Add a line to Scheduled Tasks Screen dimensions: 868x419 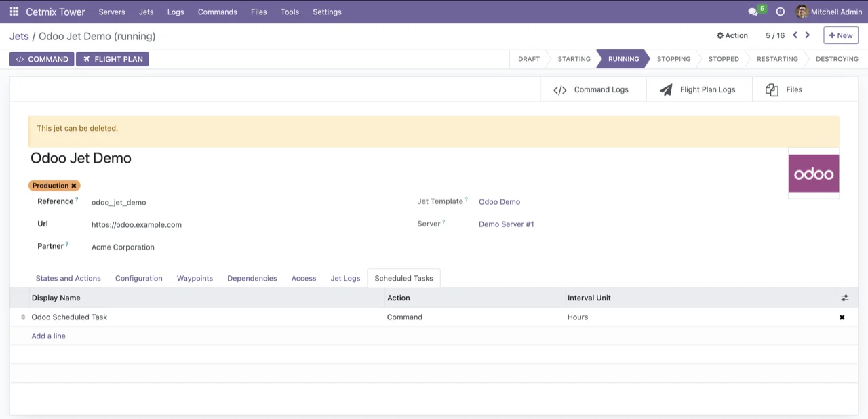(48, 336)
